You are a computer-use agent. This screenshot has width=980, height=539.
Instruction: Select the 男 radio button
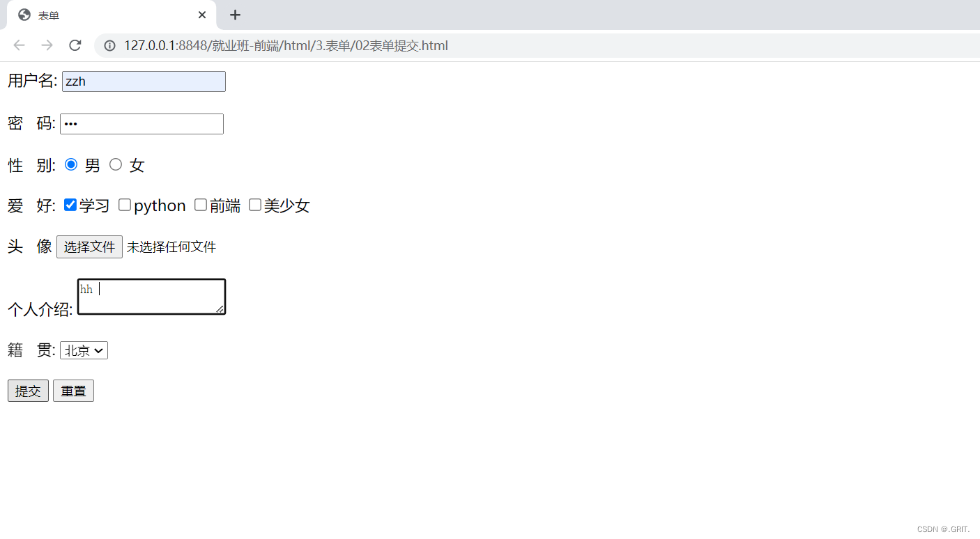coord(71,164)
